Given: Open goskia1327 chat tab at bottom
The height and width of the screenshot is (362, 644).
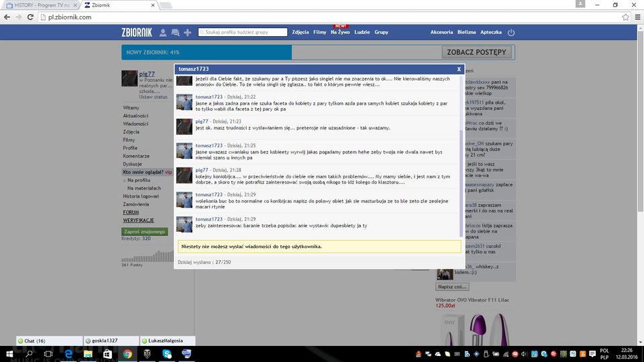Looking at the screenshot, I should [111, 341].
